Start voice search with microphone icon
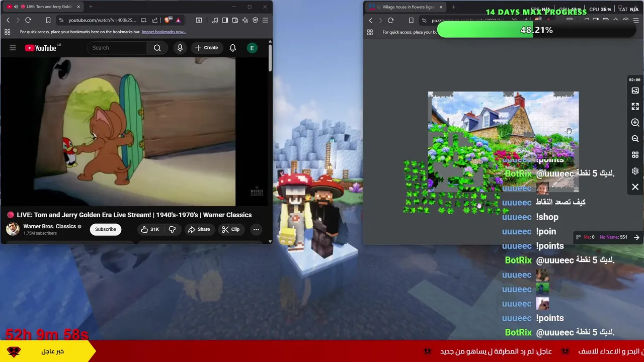This screenshot has width=644, height=362. pyautogui.click(x=180, y=48)
